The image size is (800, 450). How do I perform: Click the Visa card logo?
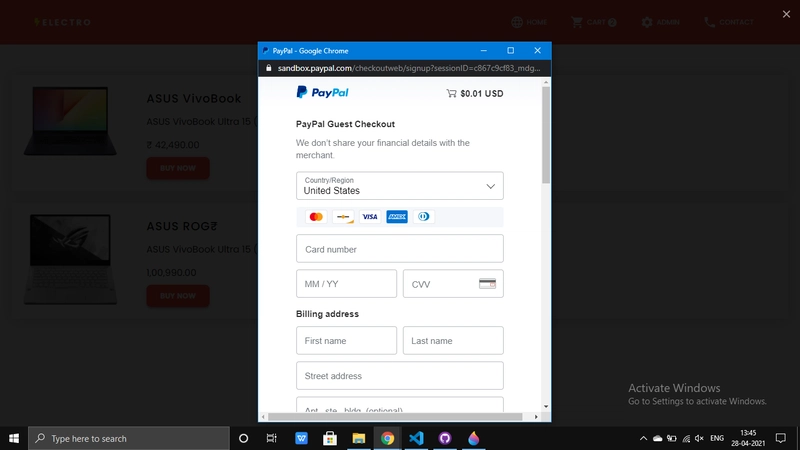tap(370, 217)
